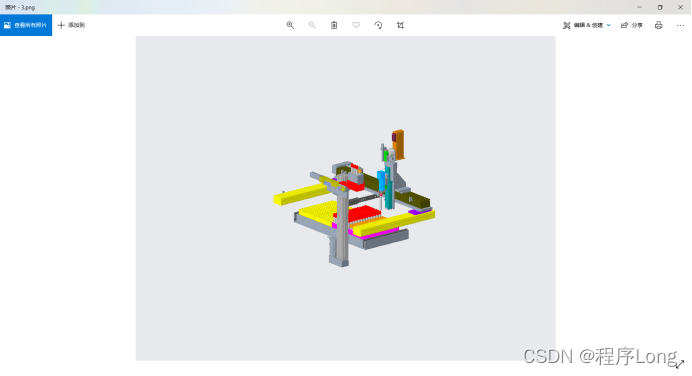
Task: Expand the Edit & Create dropdown
Action: coord(587,25)
